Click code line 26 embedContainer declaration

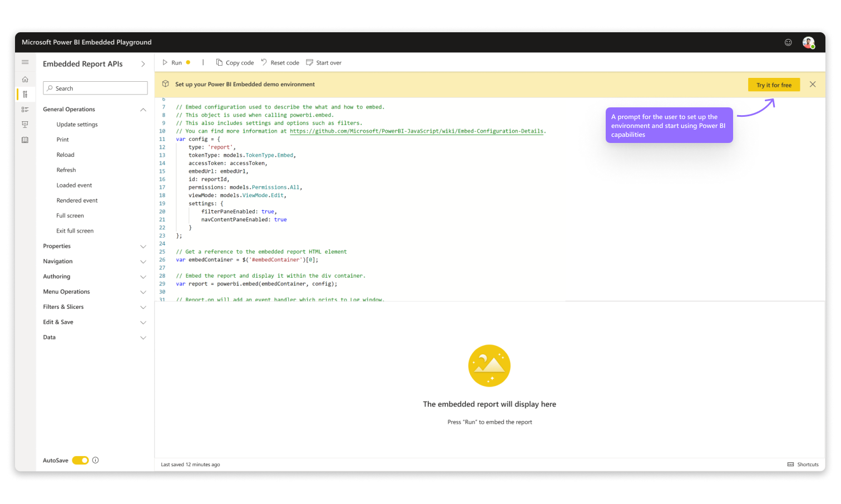[x=247, y=260]
